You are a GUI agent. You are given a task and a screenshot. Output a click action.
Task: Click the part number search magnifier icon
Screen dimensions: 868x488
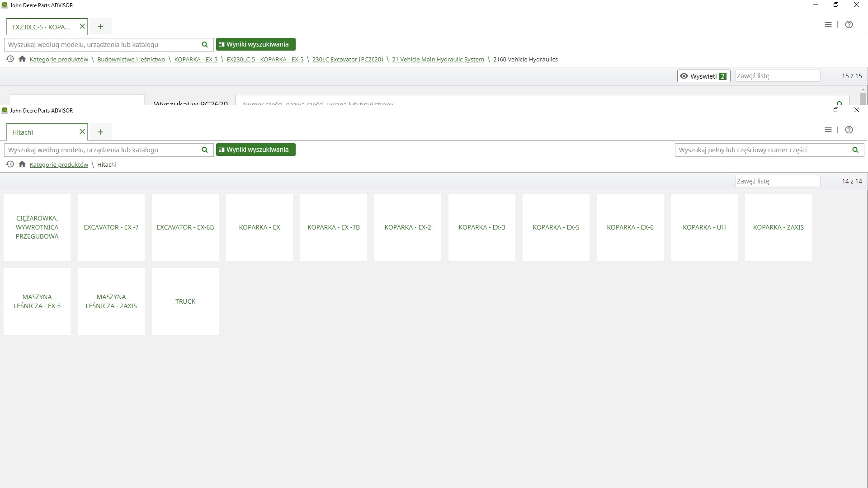pyautogui.click(x=855, y=150)
